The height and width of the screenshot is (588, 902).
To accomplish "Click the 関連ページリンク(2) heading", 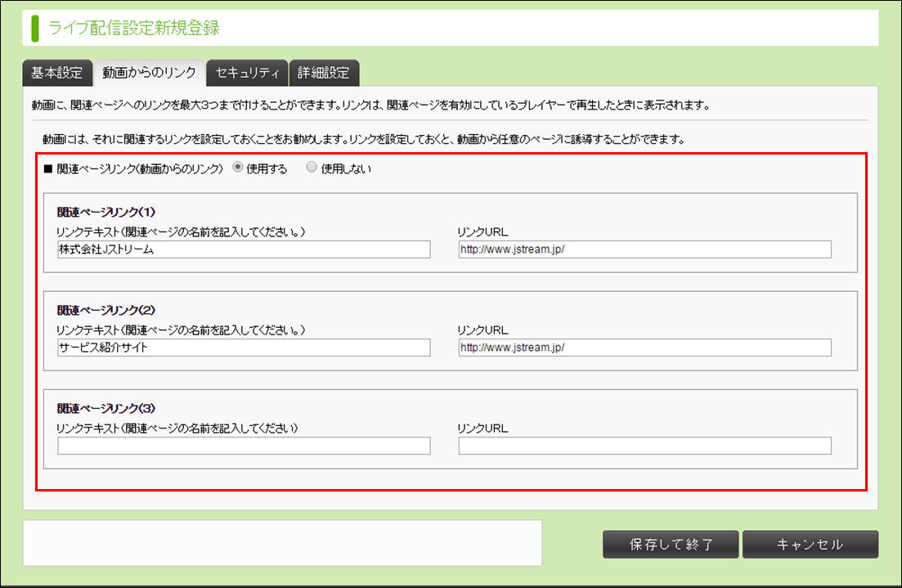I will pos(106,311).
